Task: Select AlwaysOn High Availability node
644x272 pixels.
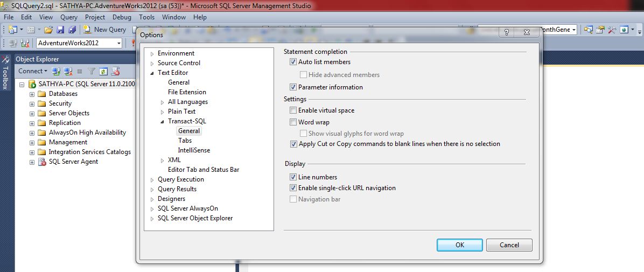Action: coord(87,132)
